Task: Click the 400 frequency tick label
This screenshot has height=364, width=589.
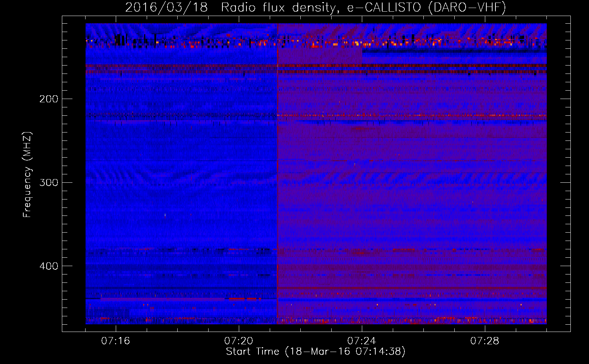Action: [49, 266]
